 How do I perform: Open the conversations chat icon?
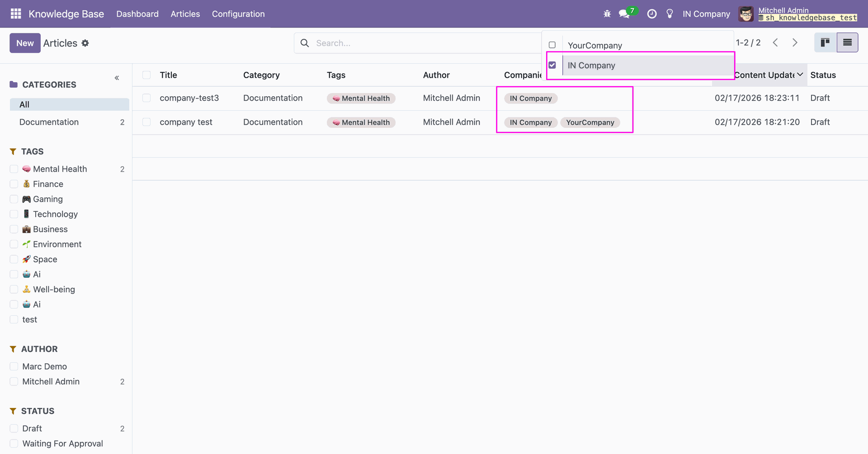(x=624, y=14)
